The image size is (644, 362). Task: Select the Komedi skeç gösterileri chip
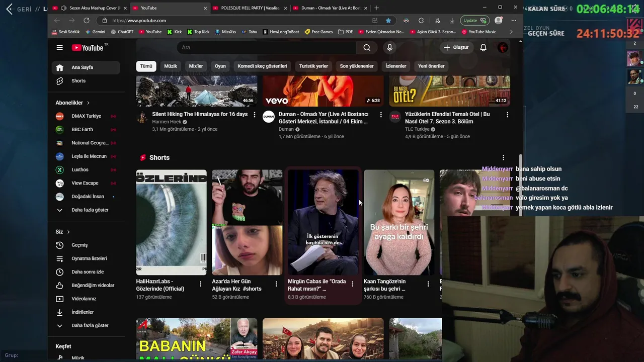pyautogui.click(x=262, y=66)
